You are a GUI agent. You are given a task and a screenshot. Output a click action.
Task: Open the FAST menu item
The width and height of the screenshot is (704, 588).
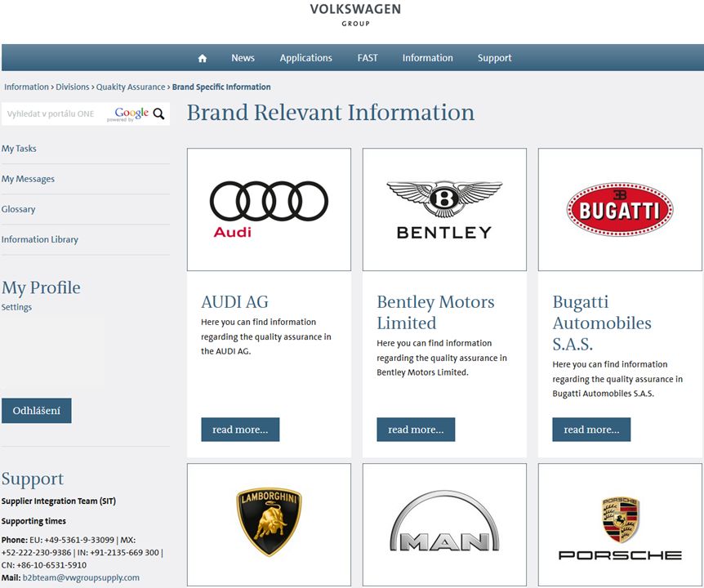(x=368, y=58)
